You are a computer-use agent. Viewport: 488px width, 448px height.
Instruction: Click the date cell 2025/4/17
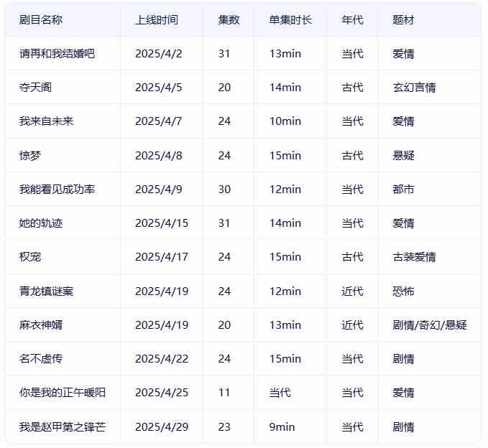coord(162,257)
